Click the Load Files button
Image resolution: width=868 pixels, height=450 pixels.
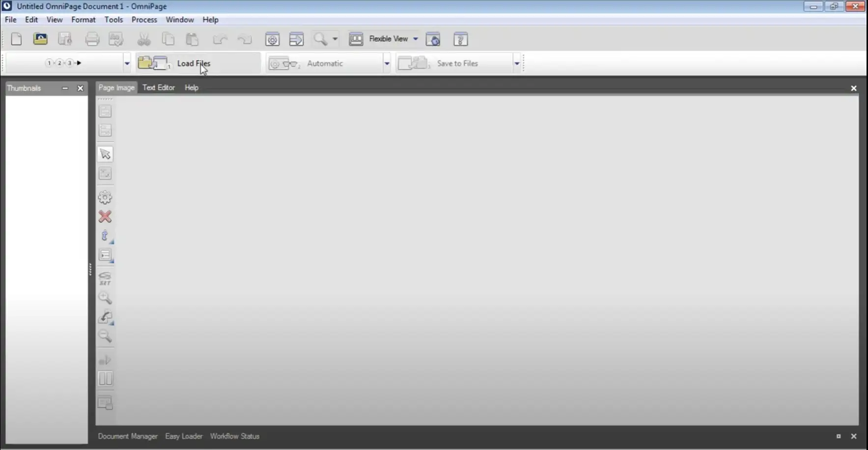194,63
